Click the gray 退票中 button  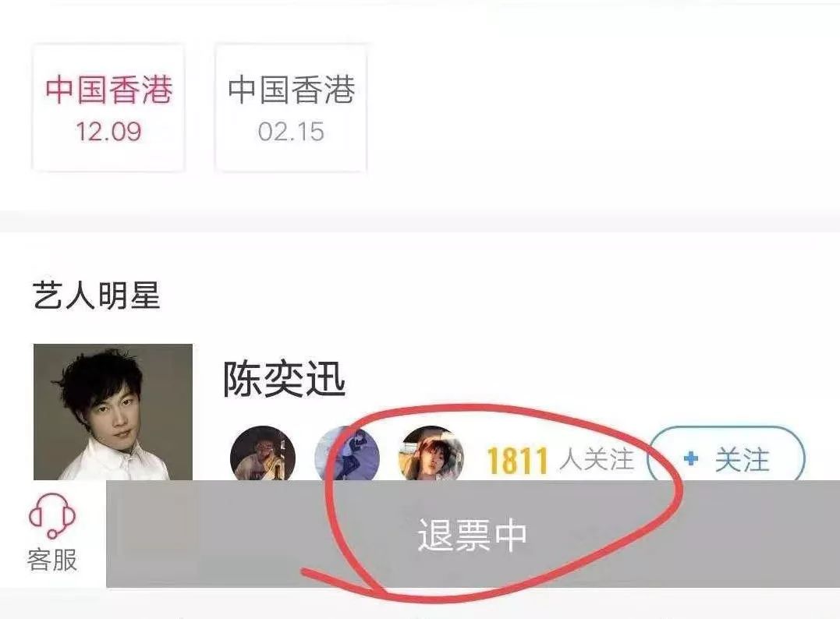pyautogui.click(x=473, y=534)
